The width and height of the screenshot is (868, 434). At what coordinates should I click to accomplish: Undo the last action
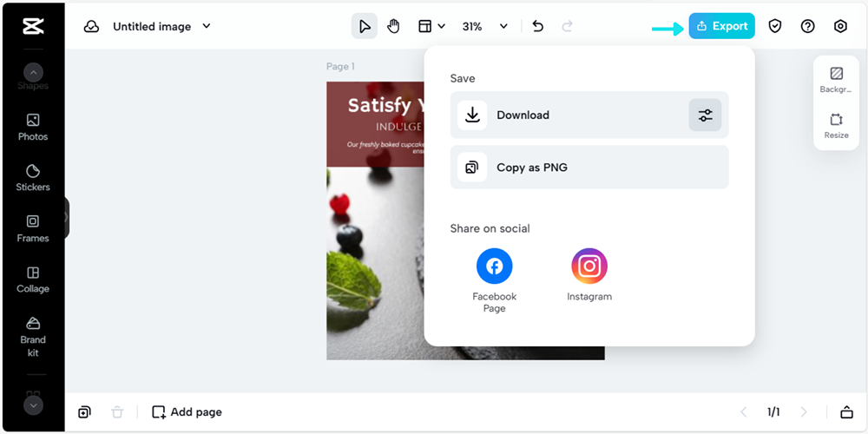tap(537, 26)
